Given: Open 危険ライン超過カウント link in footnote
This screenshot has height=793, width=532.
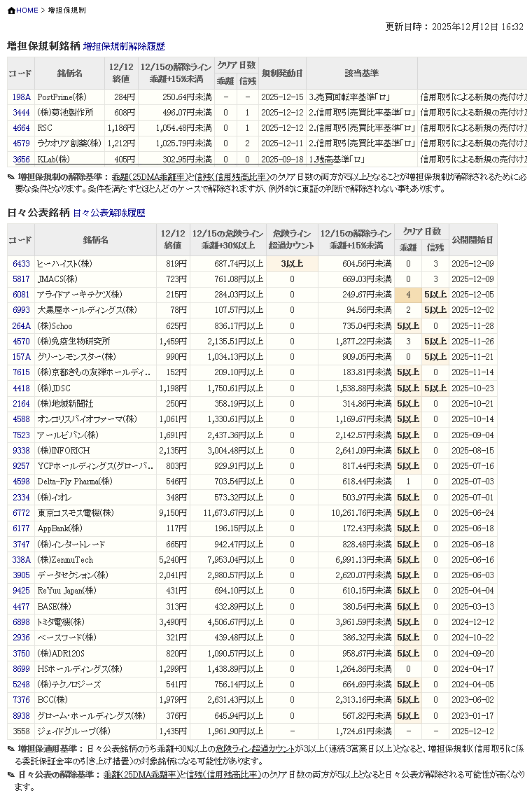Looking at the screenshot, I should [x=260, y=749].
